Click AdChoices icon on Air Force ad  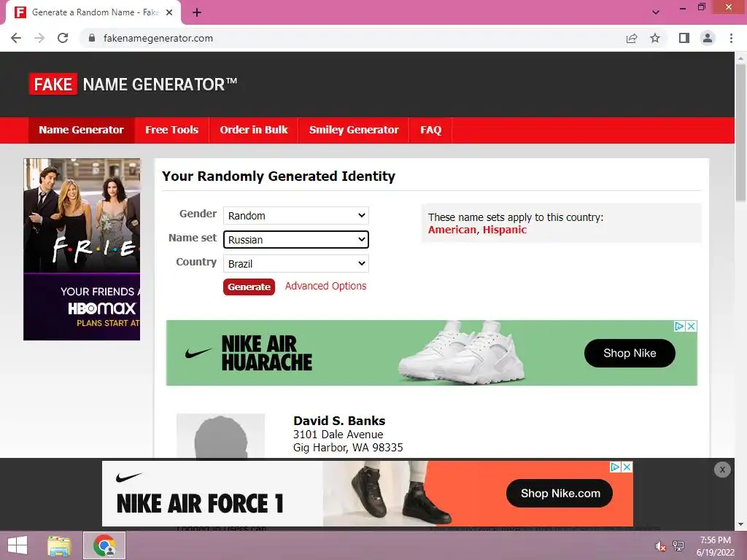(x=616, y=467)
